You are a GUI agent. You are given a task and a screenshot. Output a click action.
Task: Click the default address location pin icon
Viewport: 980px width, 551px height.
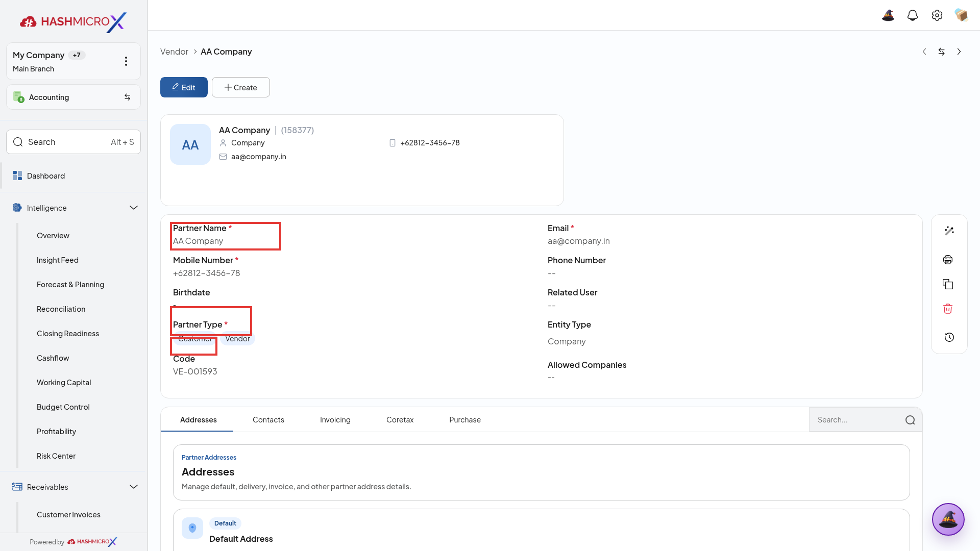click(192, 528)
